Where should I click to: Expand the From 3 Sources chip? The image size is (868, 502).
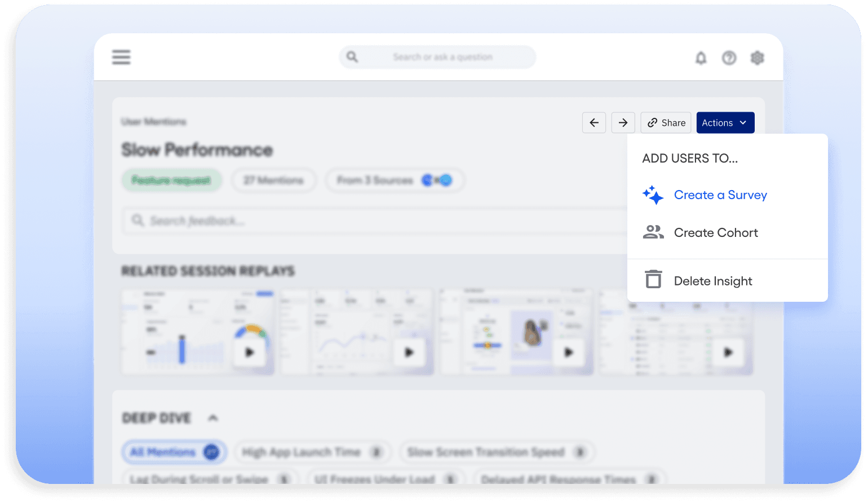(x=395, y=180)
